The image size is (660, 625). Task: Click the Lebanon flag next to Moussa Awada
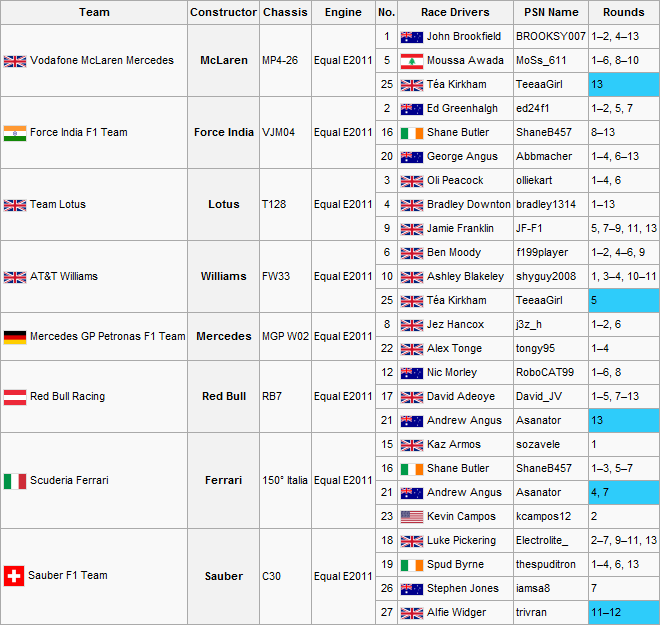pos(412,61)
